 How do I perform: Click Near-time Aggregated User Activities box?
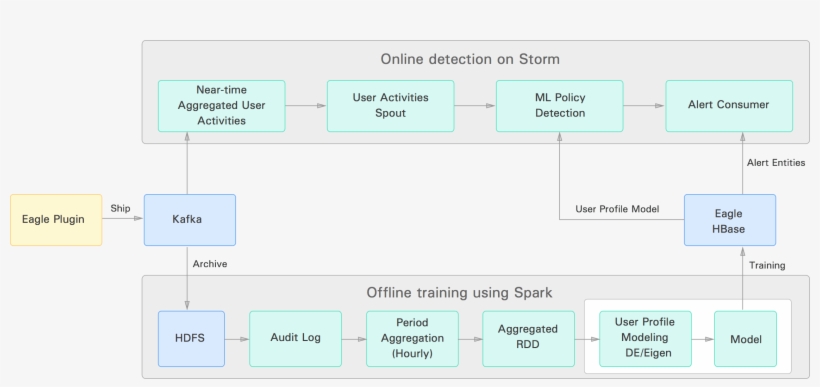click(222, 106)
